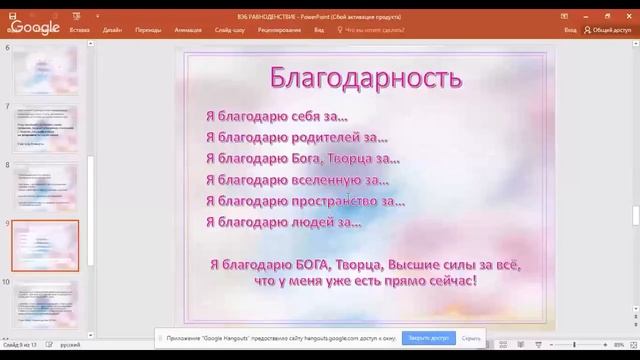Click the 'Скрыть' link in Hangouts bar
The height and width of the screenshot is (360, 640).
[x=471, y=338]
